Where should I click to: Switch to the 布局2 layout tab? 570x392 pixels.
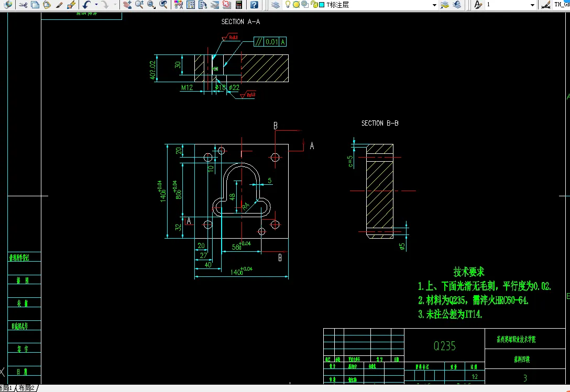27,388
